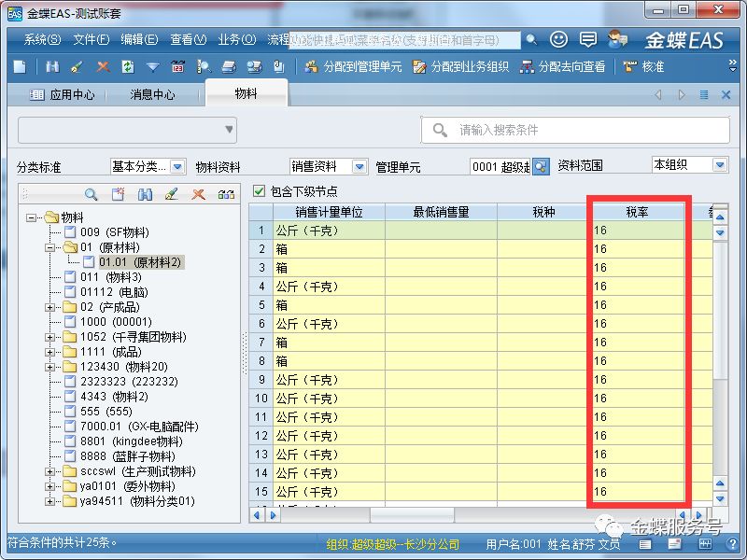The width and height of the screenshot is (747, 560).
Task: Click the red X icon in tree toolbar
Action: [198, 194]
